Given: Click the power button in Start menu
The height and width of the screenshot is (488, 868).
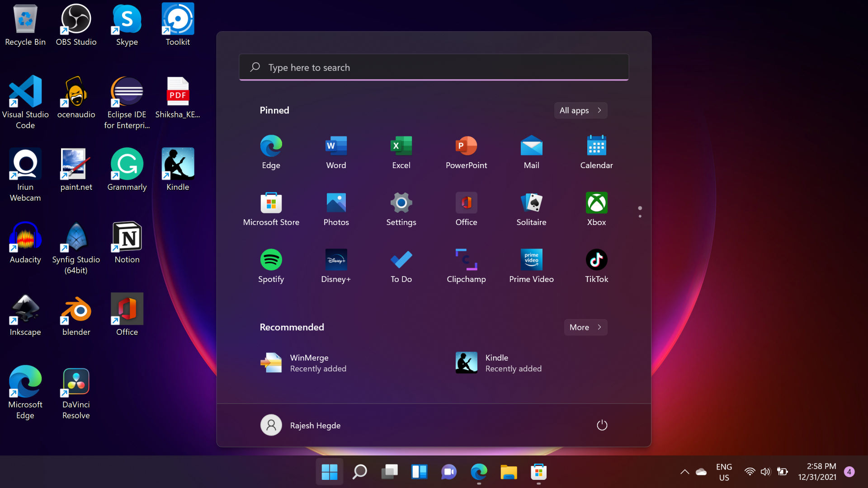Looking at the screenshot, I should (602, 425).
